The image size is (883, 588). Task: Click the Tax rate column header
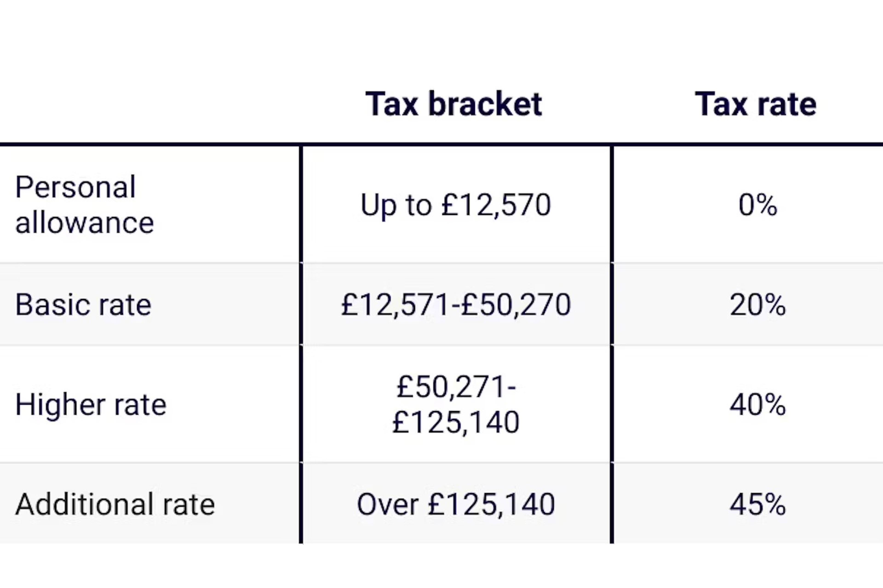[755, 104]
